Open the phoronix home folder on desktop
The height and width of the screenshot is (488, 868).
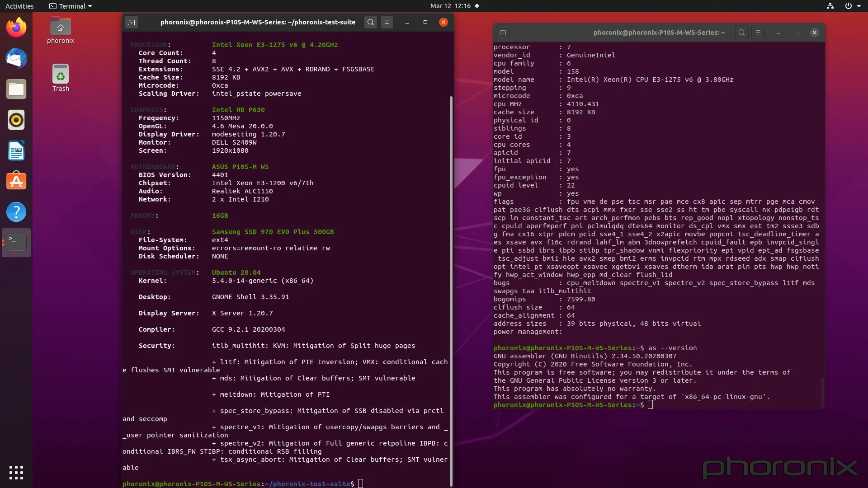pyautogui.click(x=61, y=31)
